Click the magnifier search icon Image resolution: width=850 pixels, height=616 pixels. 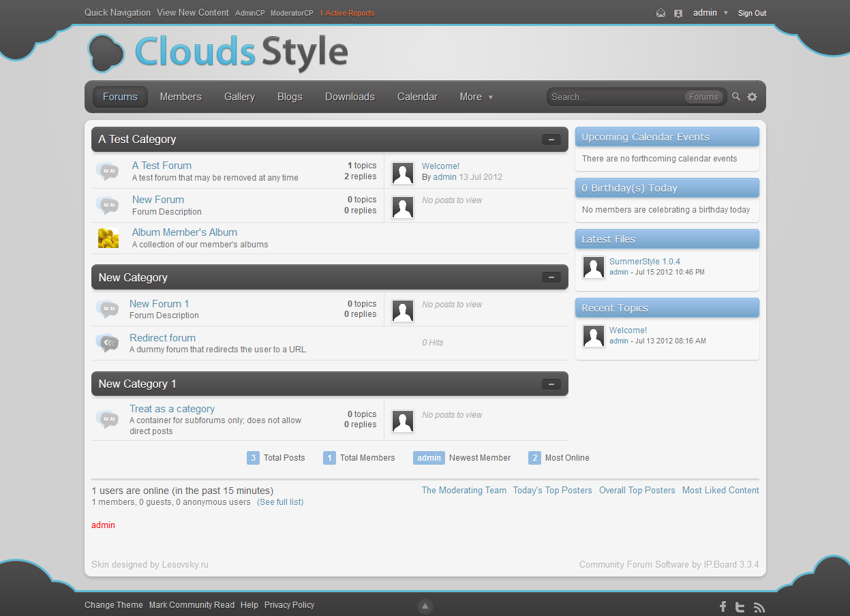(x=736, y=97)
